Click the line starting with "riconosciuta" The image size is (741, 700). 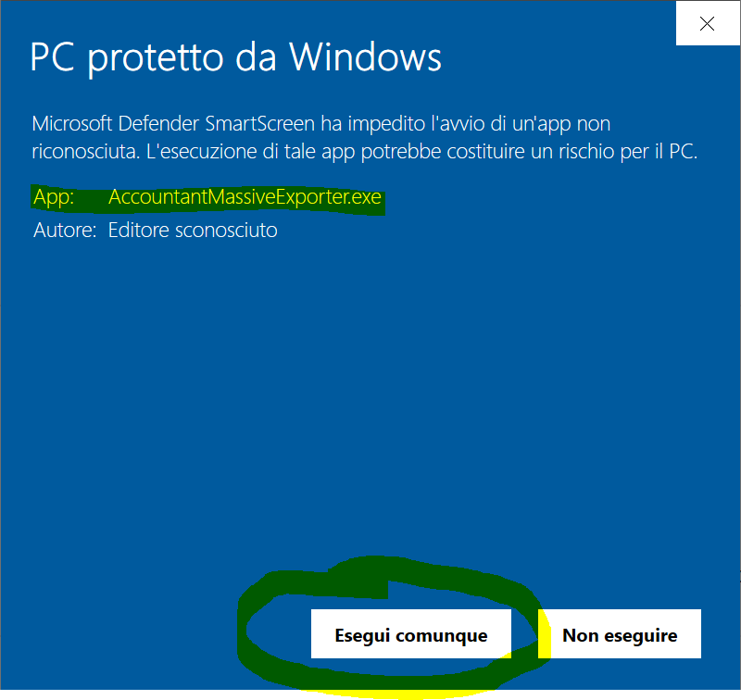point(365,152)
